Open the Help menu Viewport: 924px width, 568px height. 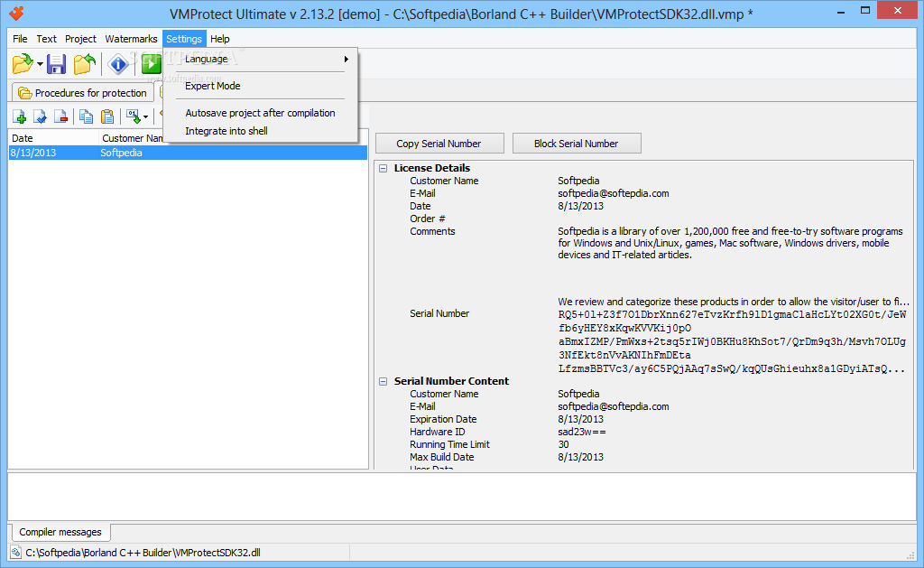click(x=220, y=39)
